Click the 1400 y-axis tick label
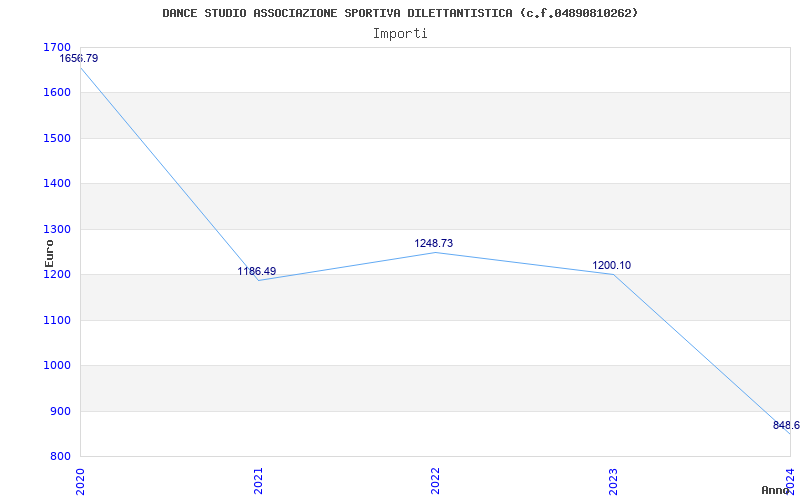Image resolution: width=800 pixels, height=500 pixels. 57,184
